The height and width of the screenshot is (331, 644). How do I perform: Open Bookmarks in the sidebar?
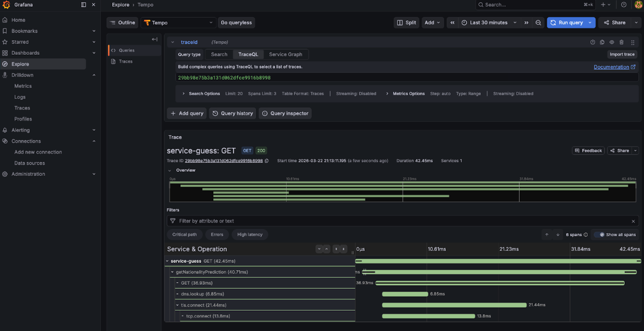tap(24, 31)
